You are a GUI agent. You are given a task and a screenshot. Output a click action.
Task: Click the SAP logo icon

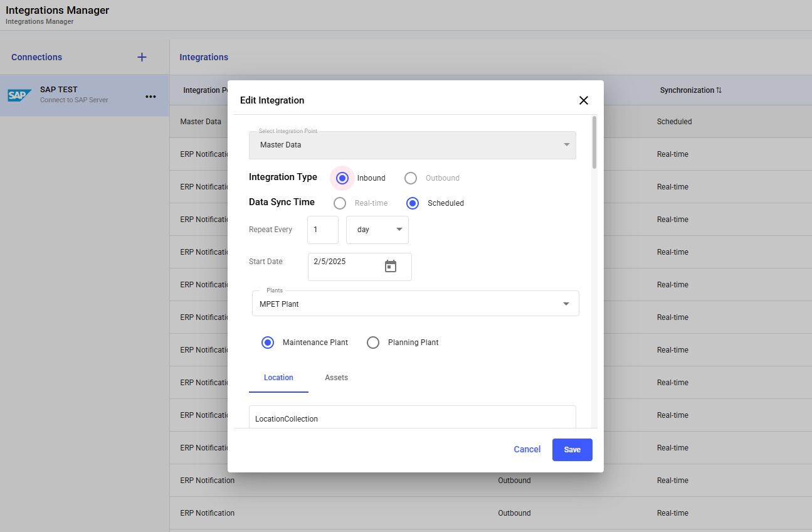tap(19, 95)
